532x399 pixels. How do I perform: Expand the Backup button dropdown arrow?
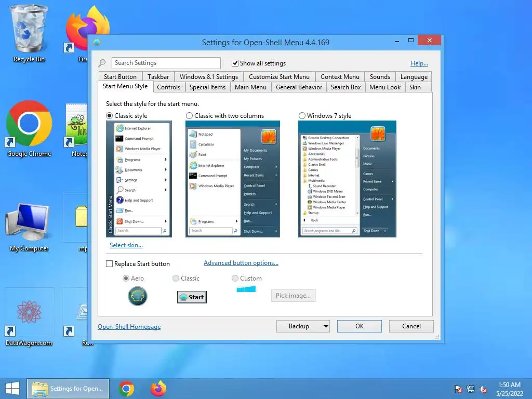[x=326, y=326]
